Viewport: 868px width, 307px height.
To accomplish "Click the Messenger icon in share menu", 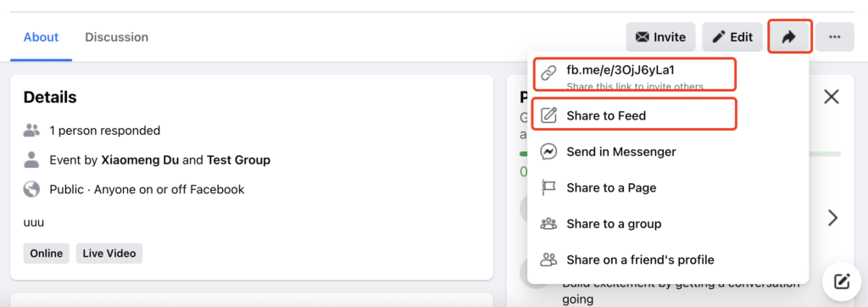I will point(548,152).
